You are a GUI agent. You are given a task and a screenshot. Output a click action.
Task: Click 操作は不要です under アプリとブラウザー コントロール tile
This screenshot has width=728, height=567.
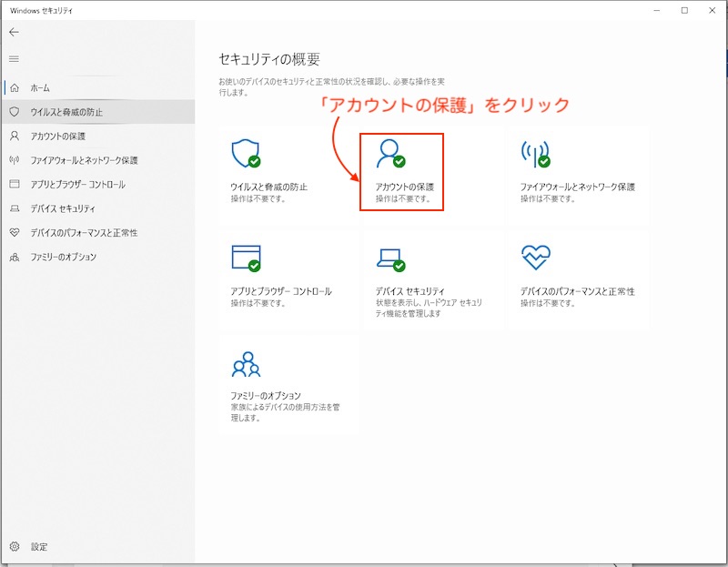click(x=258, y=303)
